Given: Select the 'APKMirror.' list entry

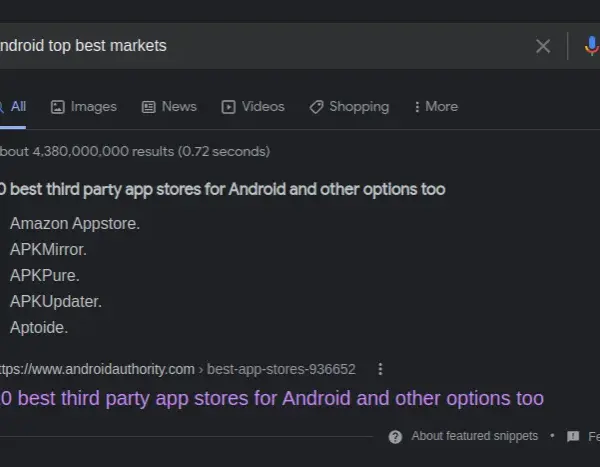Looking at the screenshot, I should 48,250.
